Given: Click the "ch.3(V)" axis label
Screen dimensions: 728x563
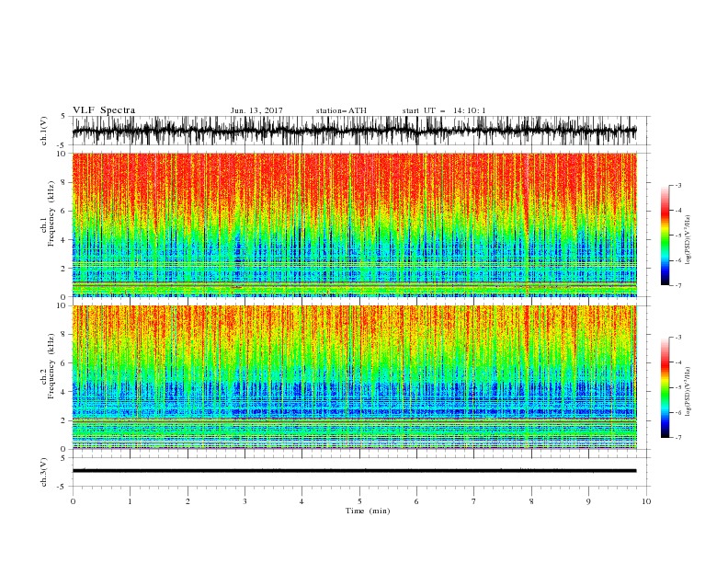Looking at the screenshot, I should click(44, 473).
